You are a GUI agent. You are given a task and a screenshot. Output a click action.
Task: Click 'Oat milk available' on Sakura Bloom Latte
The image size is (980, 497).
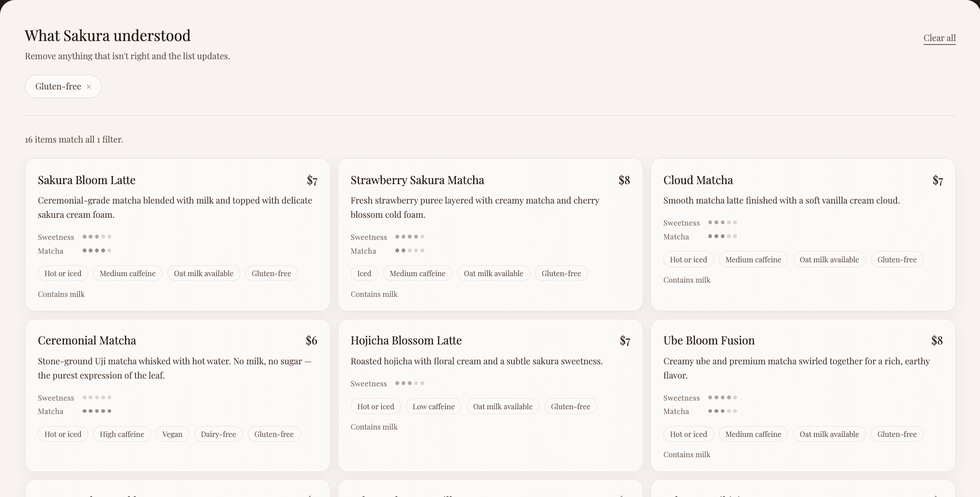pos(204,274)
